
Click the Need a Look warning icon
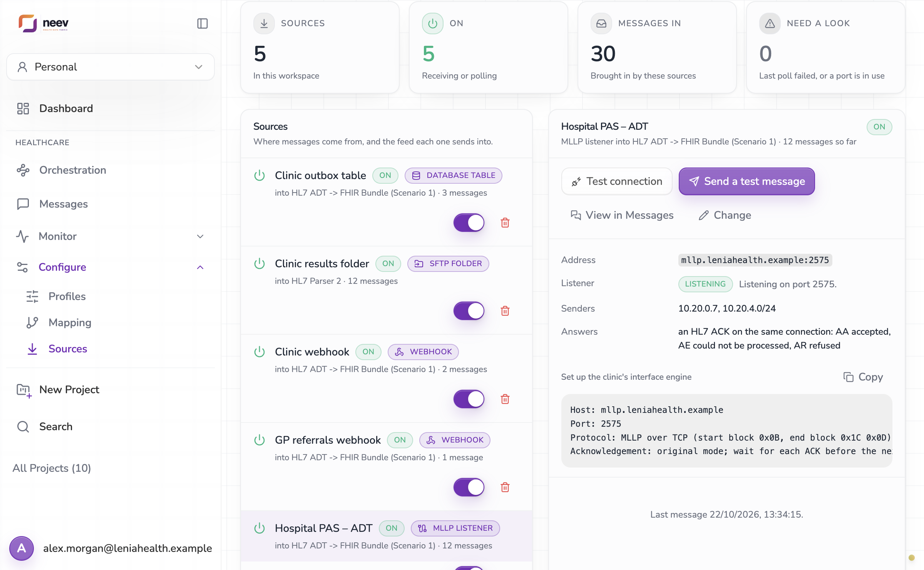[770, 23]
